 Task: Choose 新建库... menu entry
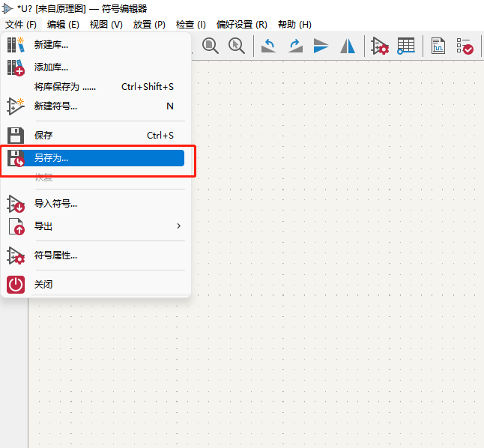[x=96, y=45]
